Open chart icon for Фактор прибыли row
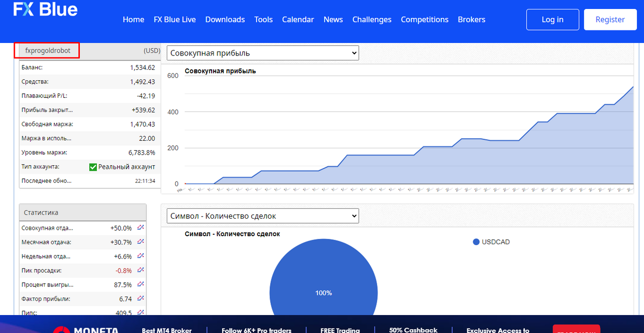Screen dimensions: 644x333 tap(141, 299)
